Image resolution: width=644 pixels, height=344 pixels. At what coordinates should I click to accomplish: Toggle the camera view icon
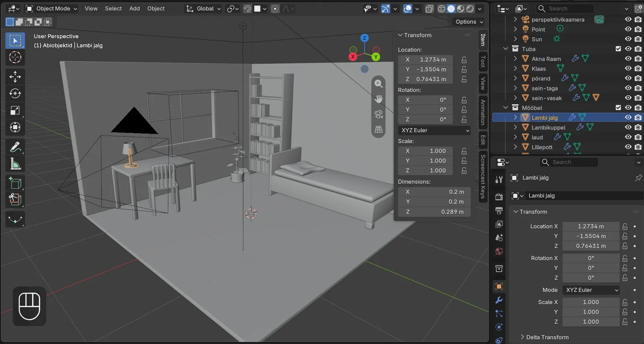[x=378, y=114]
